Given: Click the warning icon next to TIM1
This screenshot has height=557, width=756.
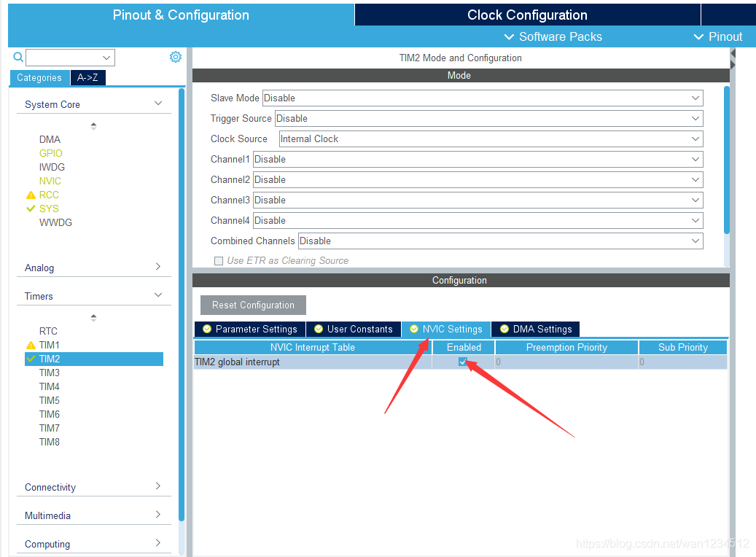Looking at the screenshot, I should (31, 346).
